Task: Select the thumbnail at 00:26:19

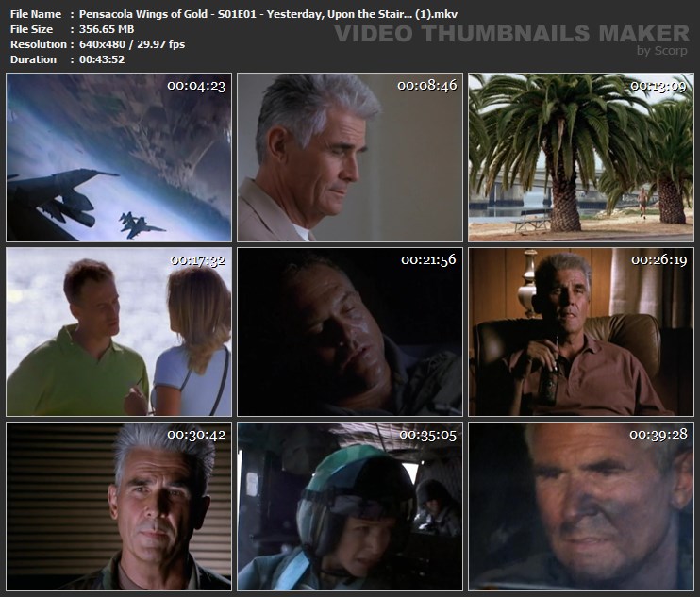Action: [581, 332]
